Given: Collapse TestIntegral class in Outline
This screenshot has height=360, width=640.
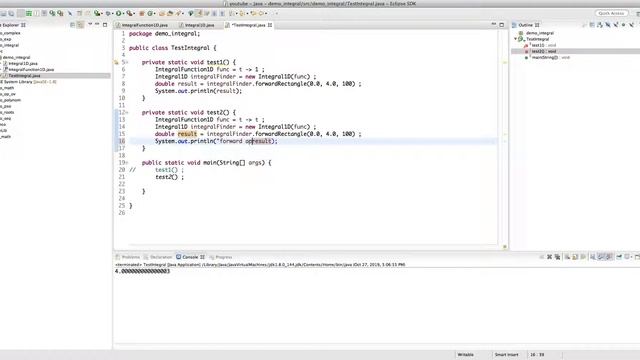Looking at the screenshot, I should [516, 39].
